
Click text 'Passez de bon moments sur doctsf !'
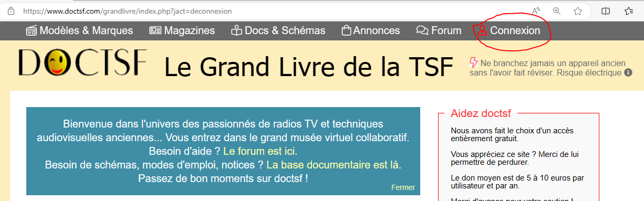pyautogui.click(x=223, y=178)
